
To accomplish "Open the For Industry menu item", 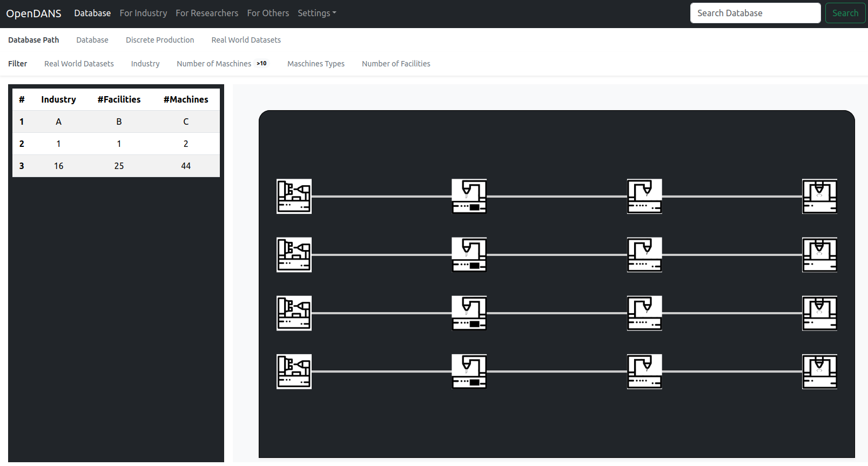I will pos(143,13).
